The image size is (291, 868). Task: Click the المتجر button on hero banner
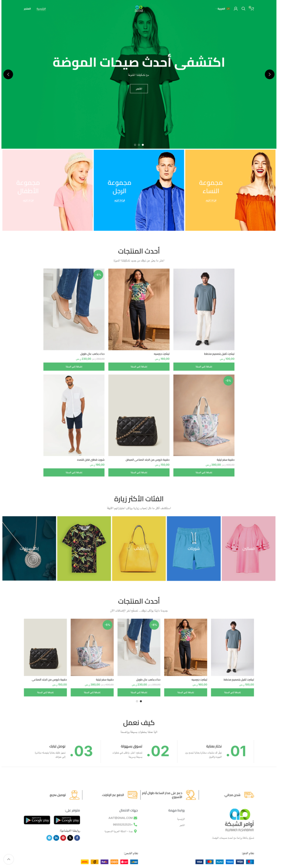(139, 88)
